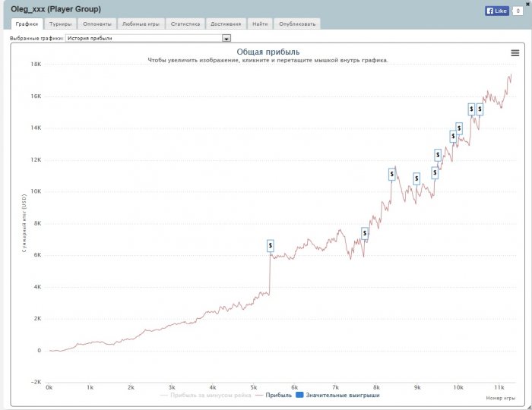Viewport: 532px width, 410px height.
Task: Click the chart title Общая прибыль
Action: (268, 52)
